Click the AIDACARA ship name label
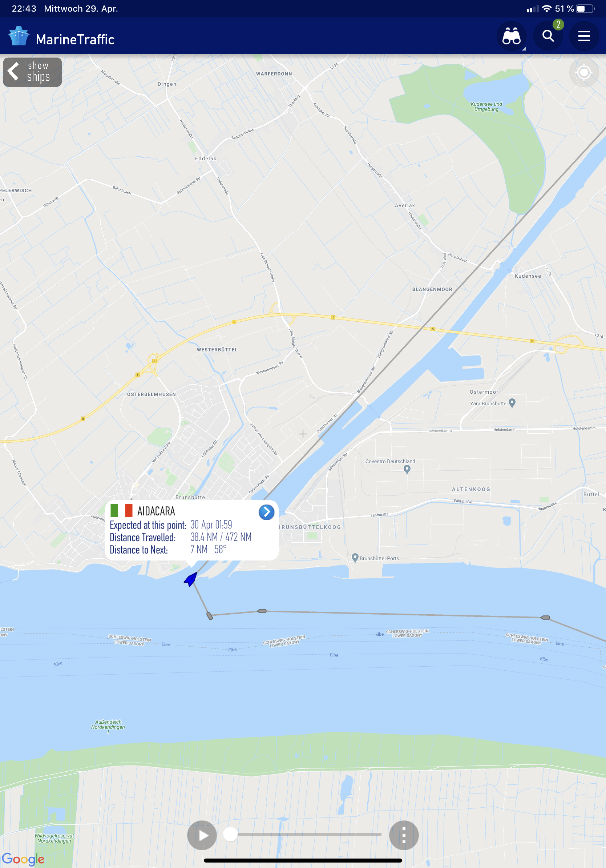 point(156,511)
